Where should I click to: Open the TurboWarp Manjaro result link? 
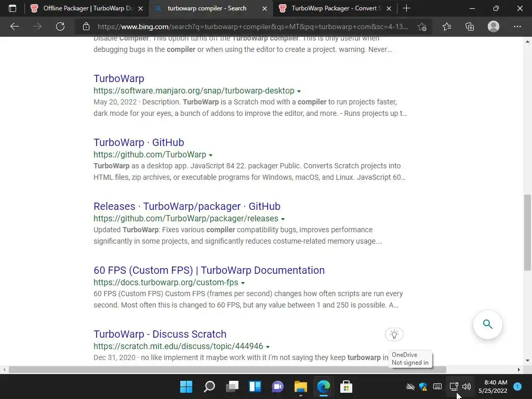[119, 78]
